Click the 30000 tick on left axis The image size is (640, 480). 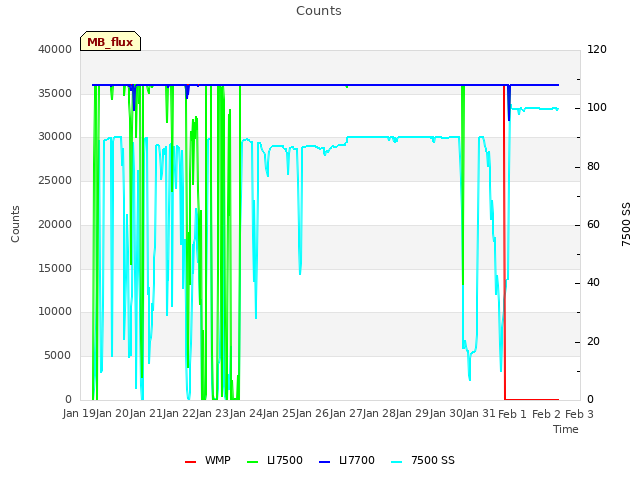pos(55,137)
